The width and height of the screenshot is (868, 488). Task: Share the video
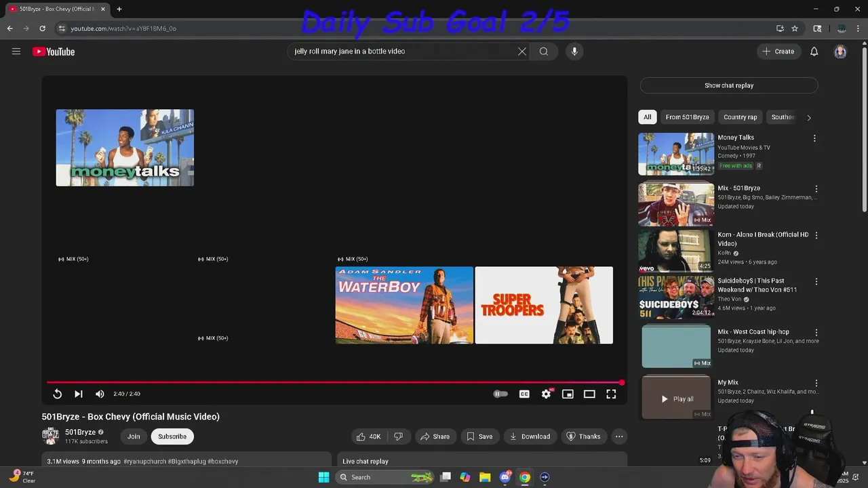[435, 436]
